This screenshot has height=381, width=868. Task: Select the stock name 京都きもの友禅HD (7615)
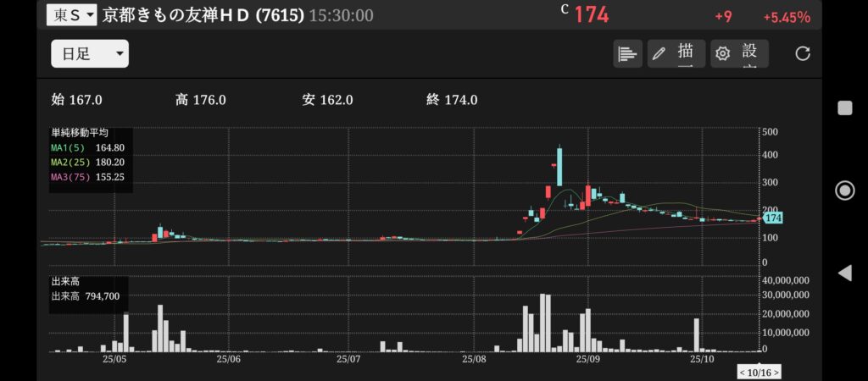coord(203,15)
